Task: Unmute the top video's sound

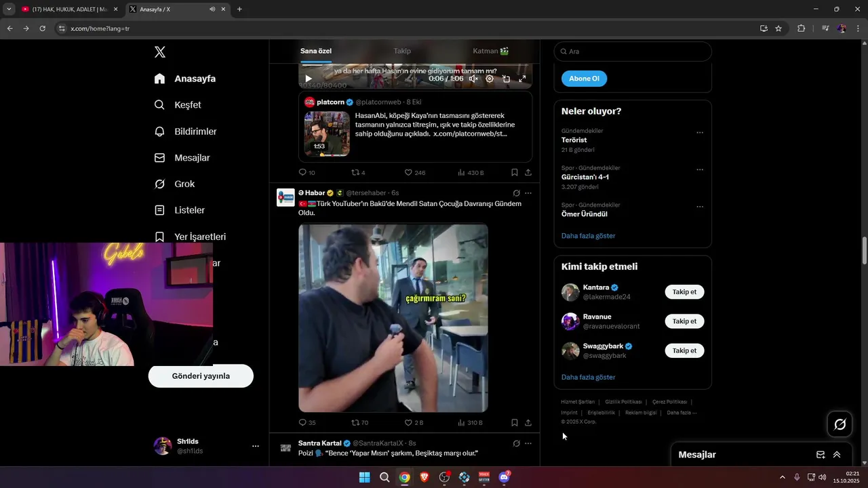Action: pos(473,79)
